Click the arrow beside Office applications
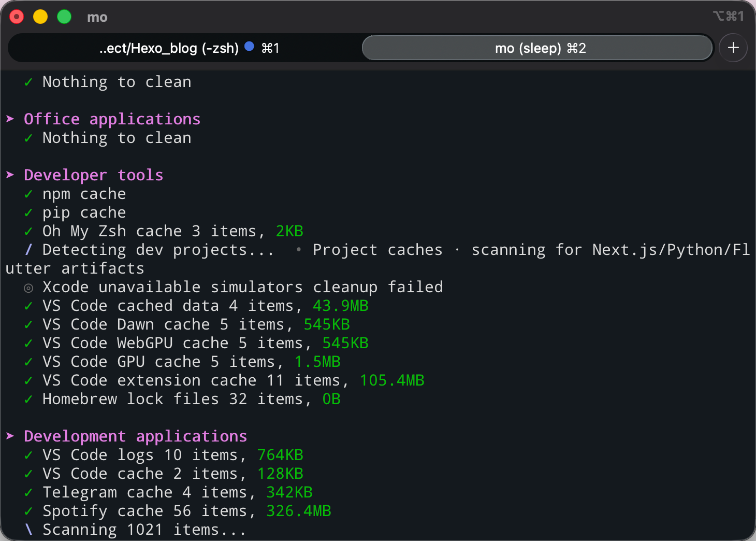This screenshot has height=541, width=756. point(10,119)
